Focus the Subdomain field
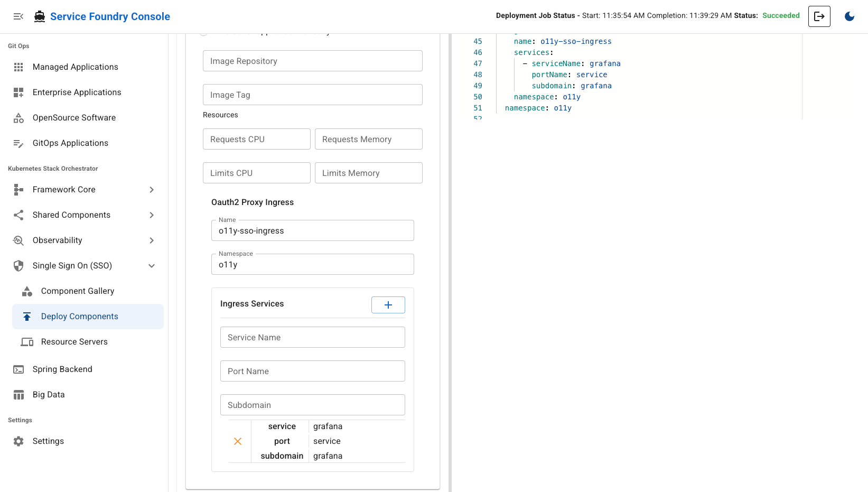This screenshot has width=868, height=492. (313, 405)
